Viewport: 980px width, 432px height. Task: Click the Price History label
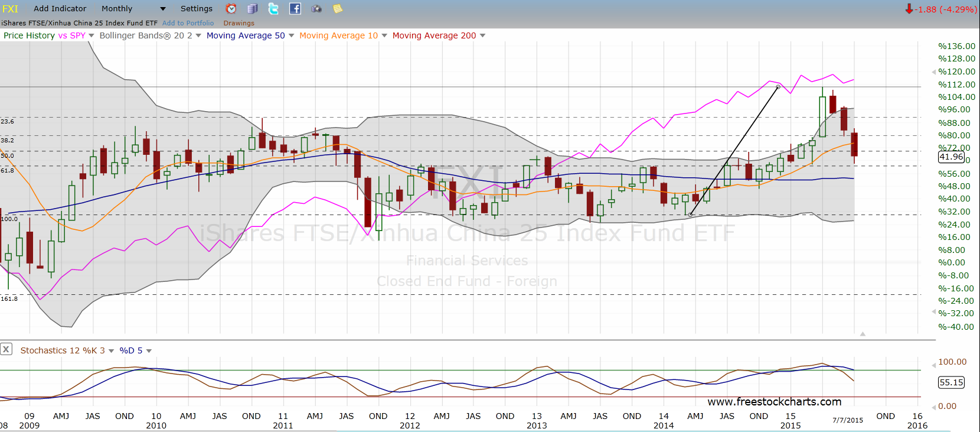(29, 35)
